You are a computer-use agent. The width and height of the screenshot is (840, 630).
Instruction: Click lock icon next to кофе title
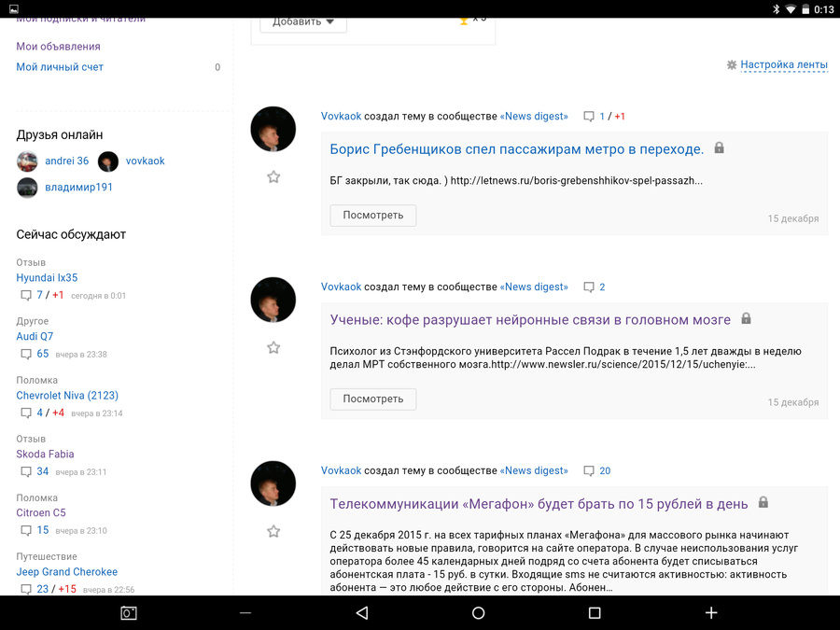click(x=746, y=319)
